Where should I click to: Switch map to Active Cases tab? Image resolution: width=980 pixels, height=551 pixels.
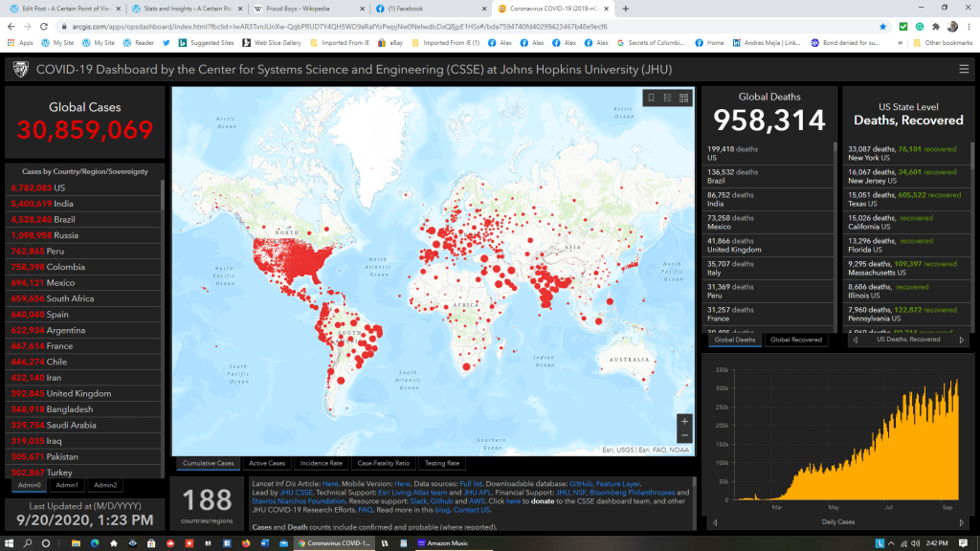[x=265, y=463]
